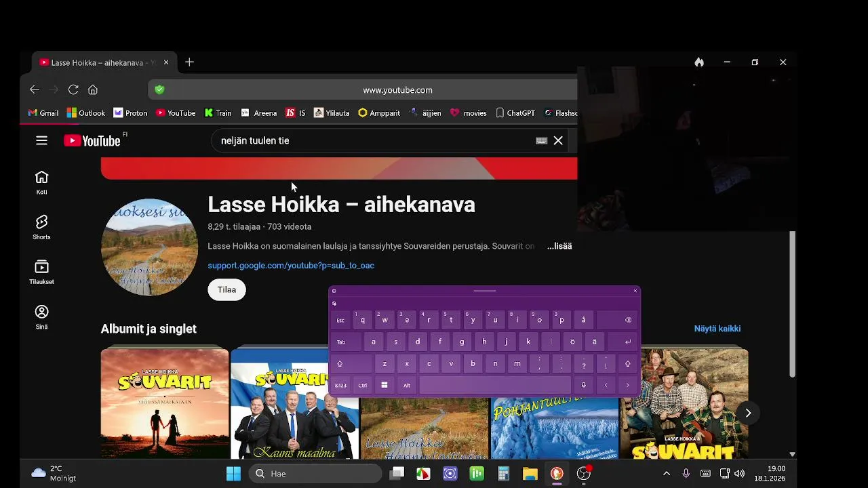Open the sunset couple Souvarit album thumbnail
Image resolution: width=868 pixels, height=488 pixels.
(165, 403)
